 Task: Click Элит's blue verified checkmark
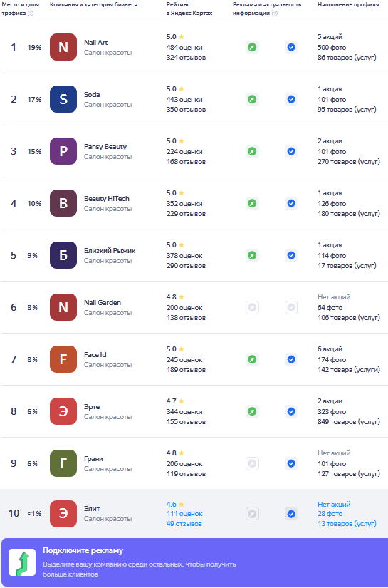point(291,514)
